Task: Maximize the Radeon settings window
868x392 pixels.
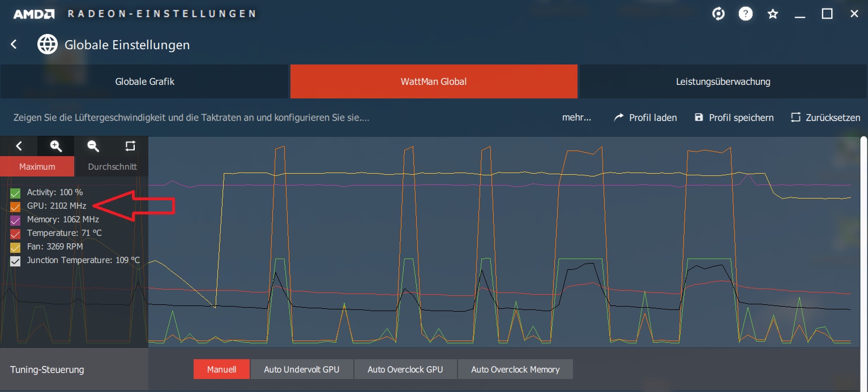Action: point(827,14)
